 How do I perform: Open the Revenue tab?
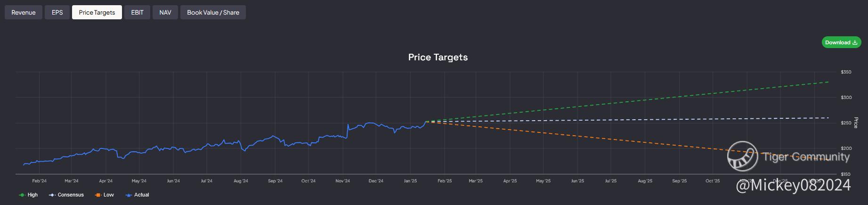click(x=24, y=13)
